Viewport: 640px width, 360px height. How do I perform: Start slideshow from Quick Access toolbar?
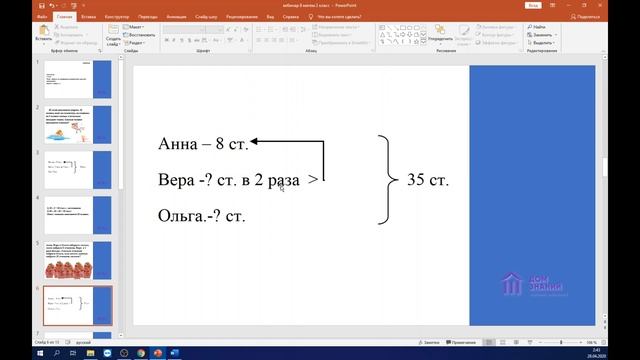[x=73, y=6]
